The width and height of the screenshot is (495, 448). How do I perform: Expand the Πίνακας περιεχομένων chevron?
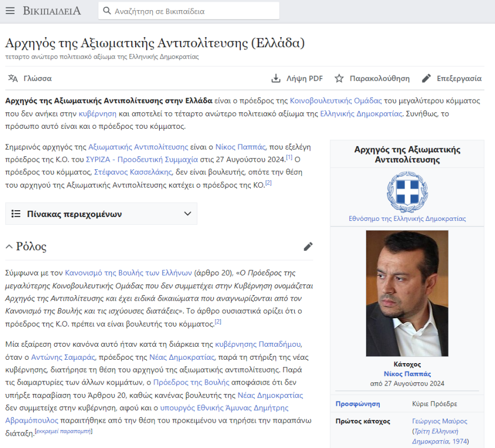point(187,214)
